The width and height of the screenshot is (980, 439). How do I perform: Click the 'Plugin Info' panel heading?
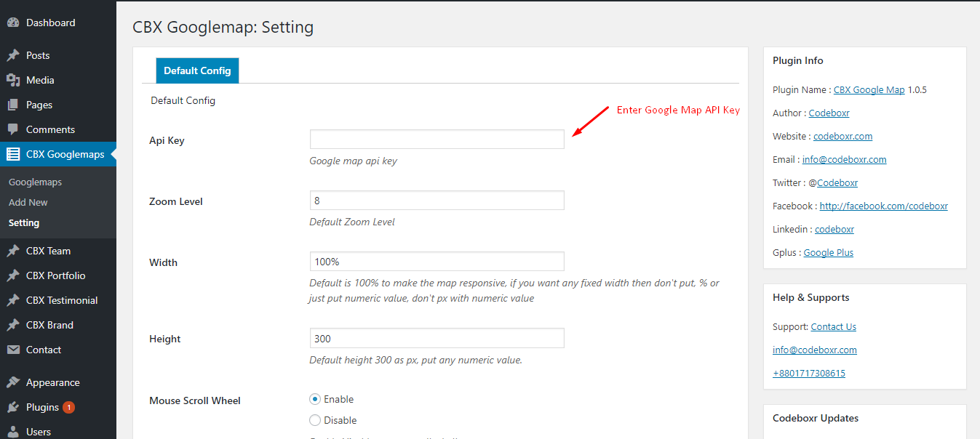pyautogui.click(x=798, y=60)
